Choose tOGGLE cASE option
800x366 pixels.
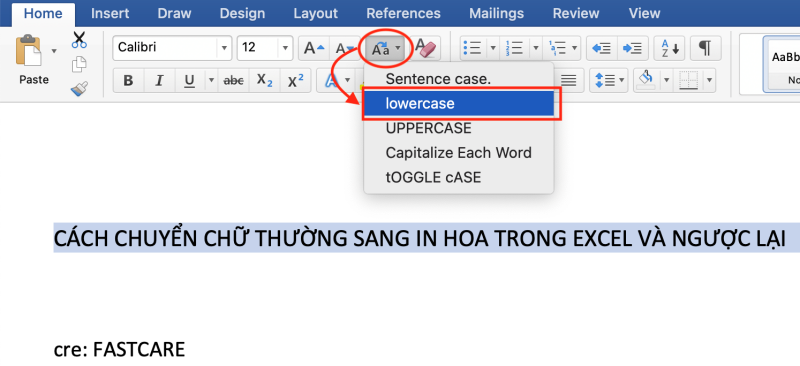(x=458, y=177)
